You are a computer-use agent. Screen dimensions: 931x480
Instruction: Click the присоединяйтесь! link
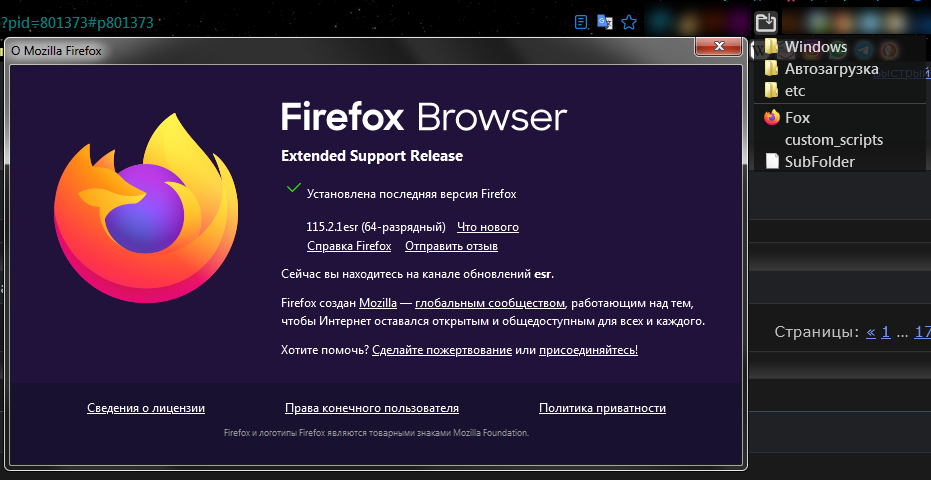coord(588,350)
